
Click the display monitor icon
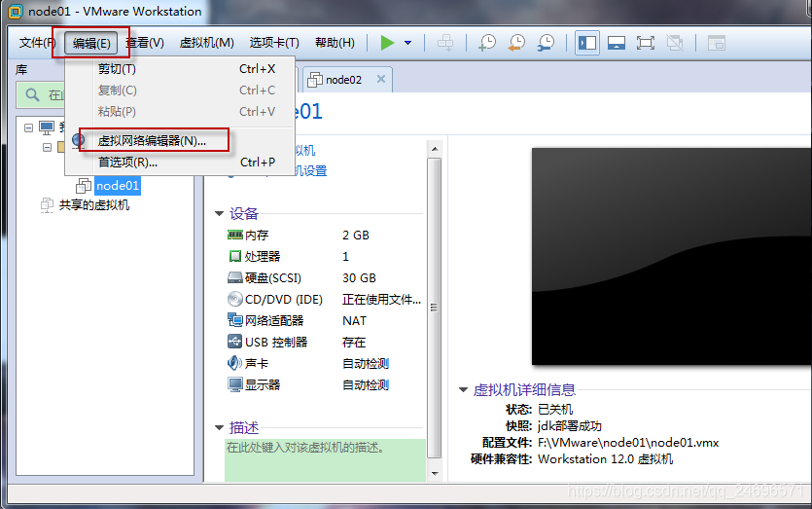(x=235, y=384)
